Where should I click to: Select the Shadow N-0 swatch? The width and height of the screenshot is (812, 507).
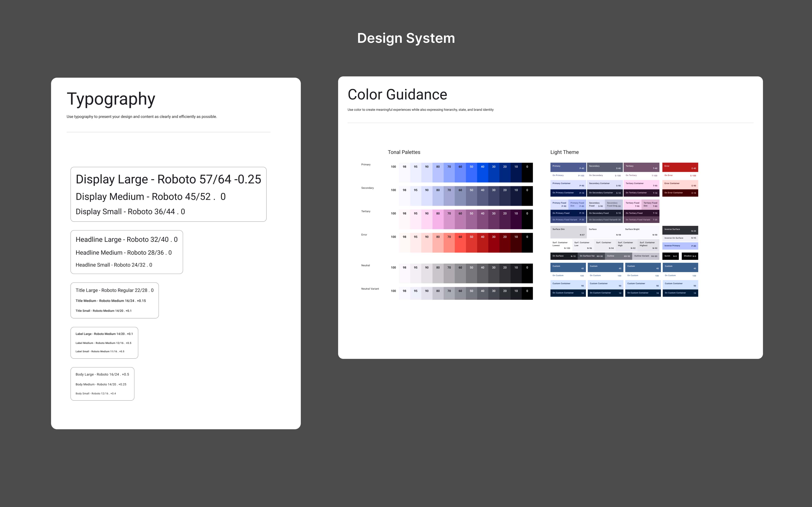[x=690, y=256]
